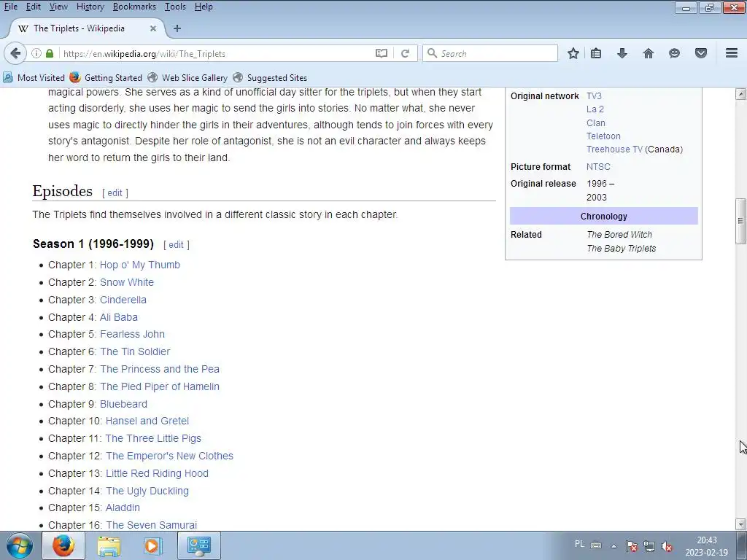Launch Windows Media Player from the taskbar
This screenshot has width=747, height=560.
(153, 545)
